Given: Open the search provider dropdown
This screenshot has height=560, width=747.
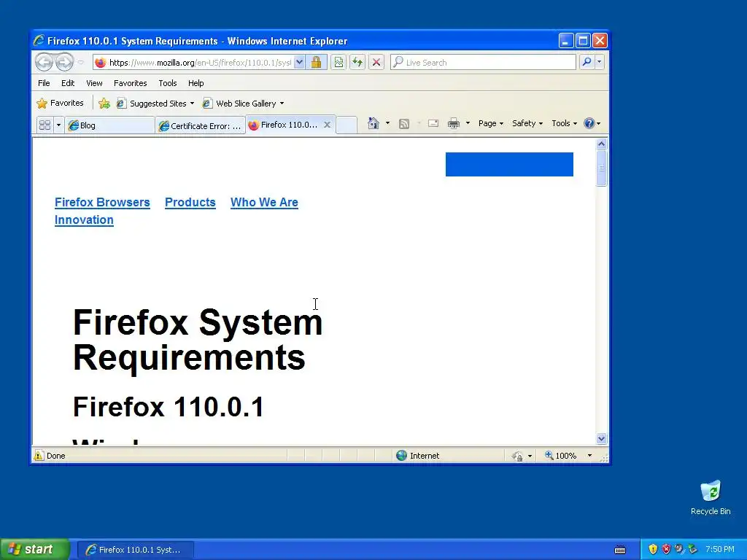Looking at the screenshot, I should pos(600,62).
